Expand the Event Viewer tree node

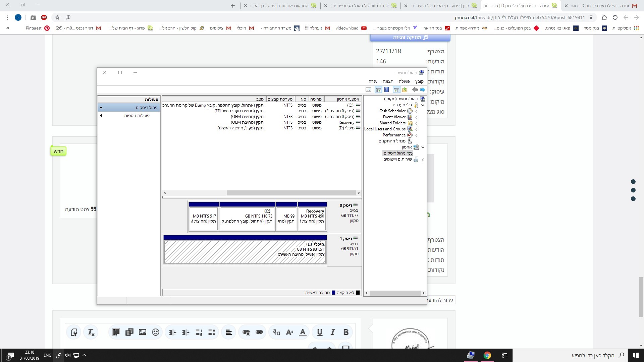(x=416, y=117)
